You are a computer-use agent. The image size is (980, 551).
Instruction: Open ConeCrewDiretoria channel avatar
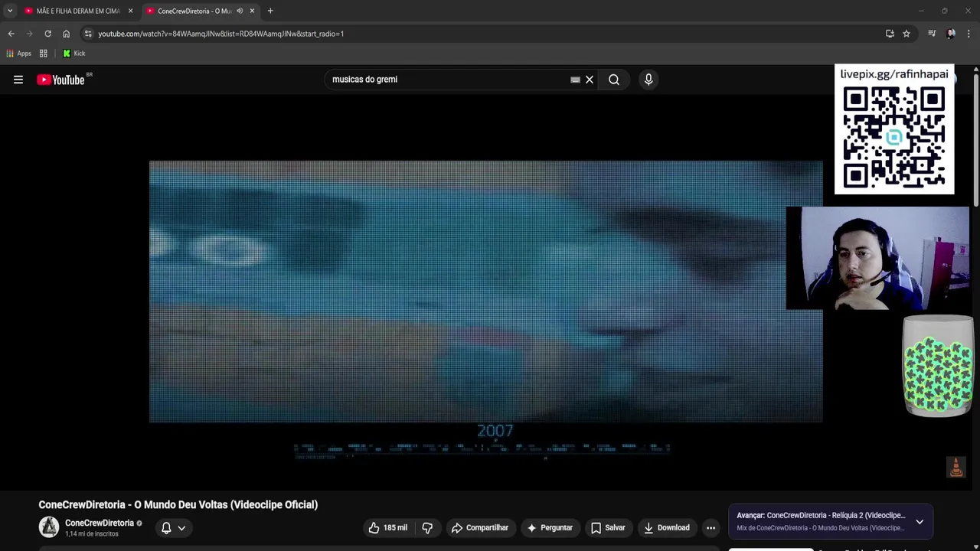coord(49,527)
